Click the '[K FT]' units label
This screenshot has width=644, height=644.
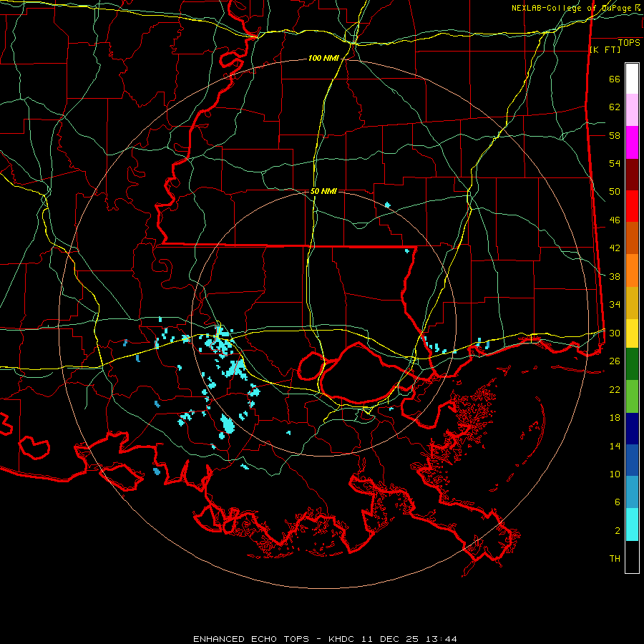[x=605, y=50]
